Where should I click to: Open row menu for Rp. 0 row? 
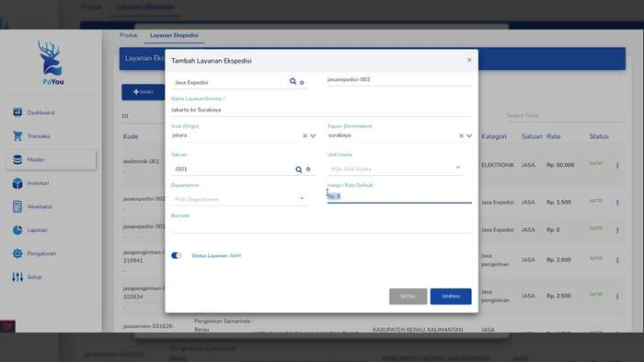[x=617, y=230]
